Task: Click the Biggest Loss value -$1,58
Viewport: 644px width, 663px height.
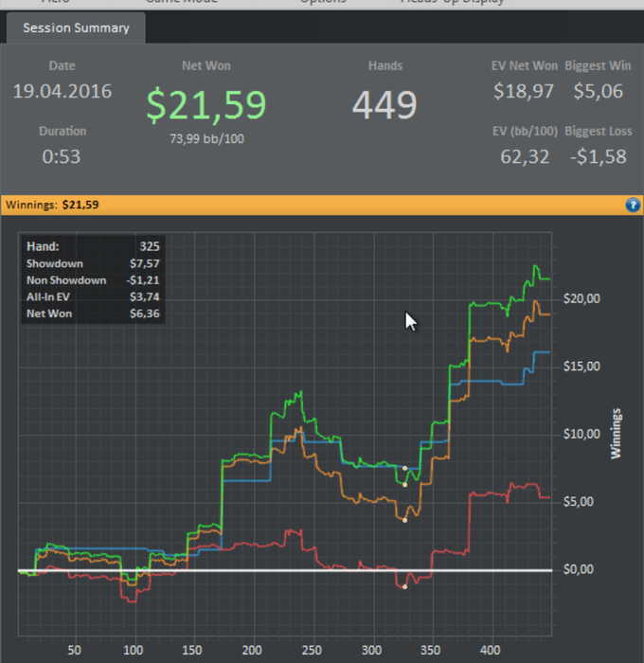Action: point(599,157)
